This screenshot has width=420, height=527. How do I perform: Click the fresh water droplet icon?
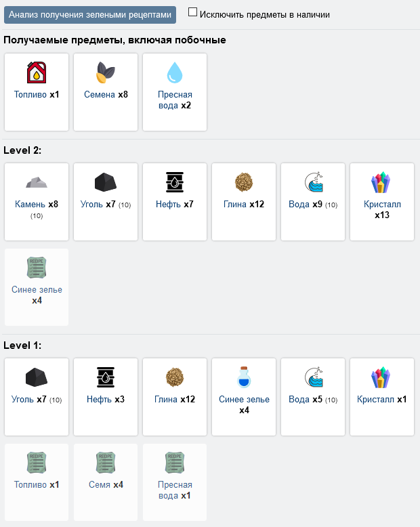pos(175,72)
